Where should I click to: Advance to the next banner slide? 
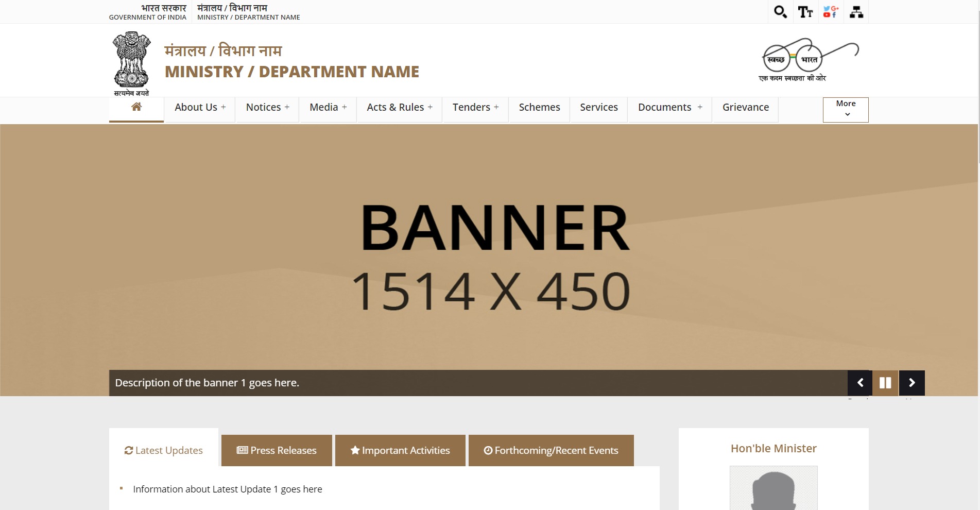[x=912, y=383]
